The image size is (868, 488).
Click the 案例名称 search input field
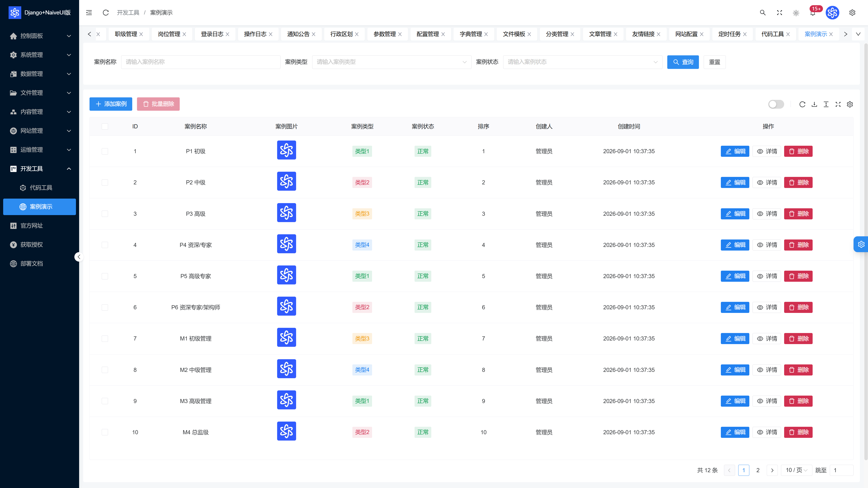point(200,62)
